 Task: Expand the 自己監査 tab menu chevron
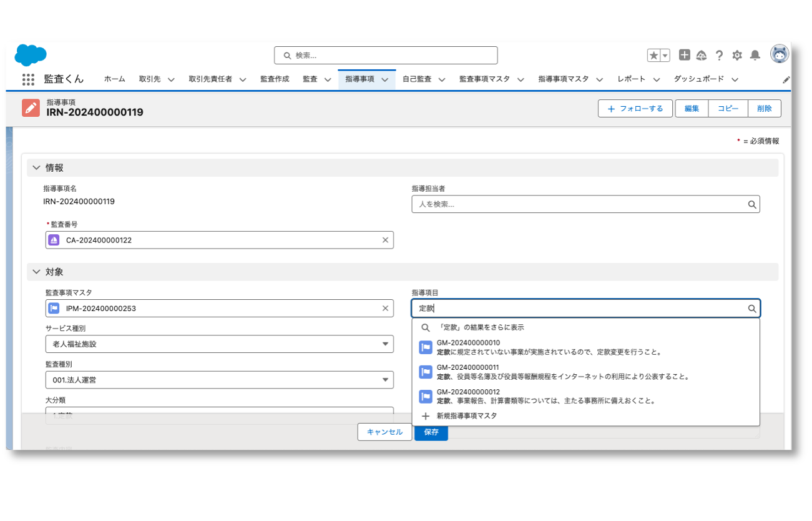click(442, 79)
